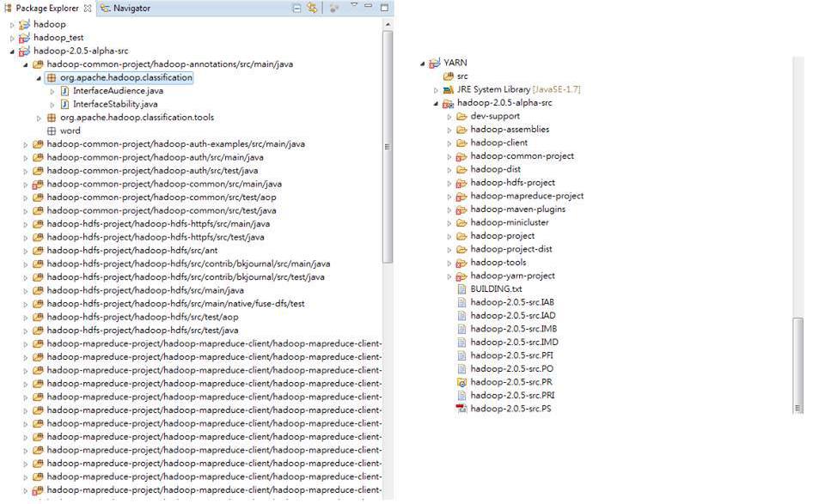Collapse hadoop-2.0.5-alpha-src under YARN
This screenshot has height=504, width=825.
point(436,104)
